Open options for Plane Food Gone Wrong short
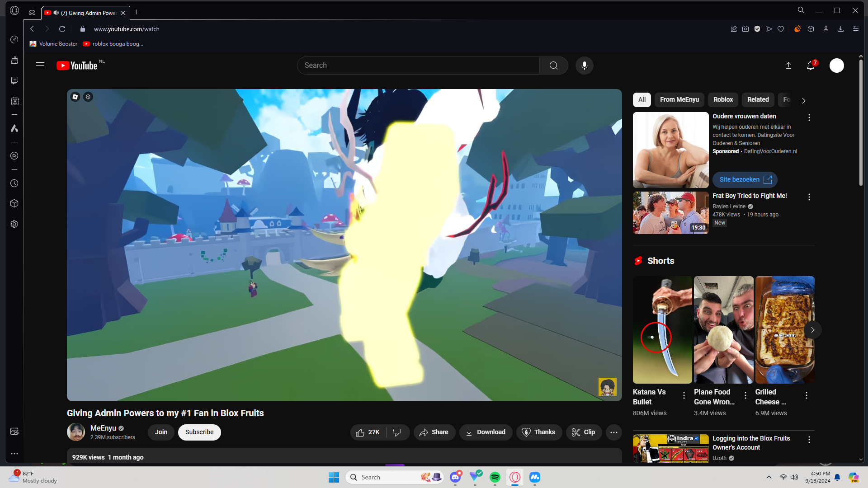Image resolution: width=868 pixels, height=488 pixels. [745, 395]
